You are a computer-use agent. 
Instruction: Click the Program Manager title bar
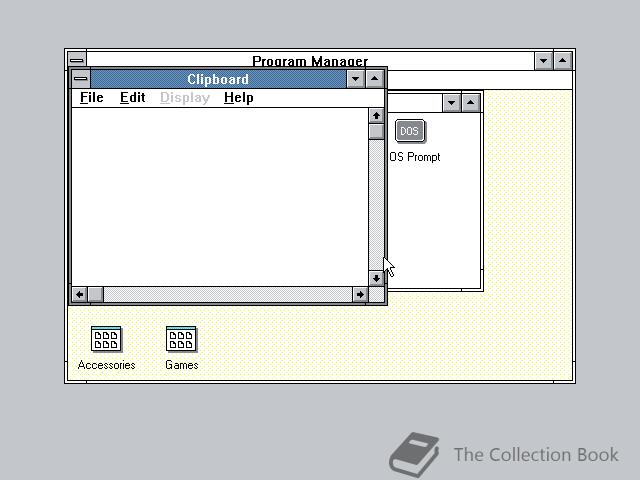click(x=310, y=61)
